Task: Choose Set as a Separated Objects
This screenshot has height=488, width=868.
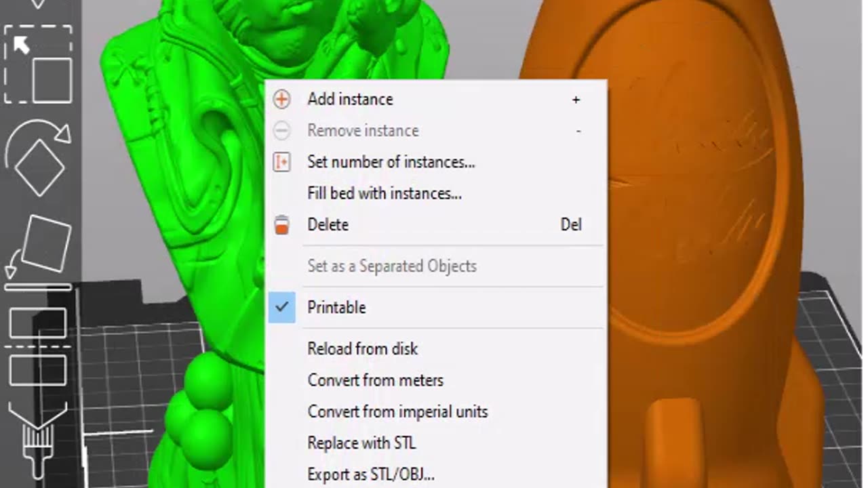Action: [x=435, y=266]
